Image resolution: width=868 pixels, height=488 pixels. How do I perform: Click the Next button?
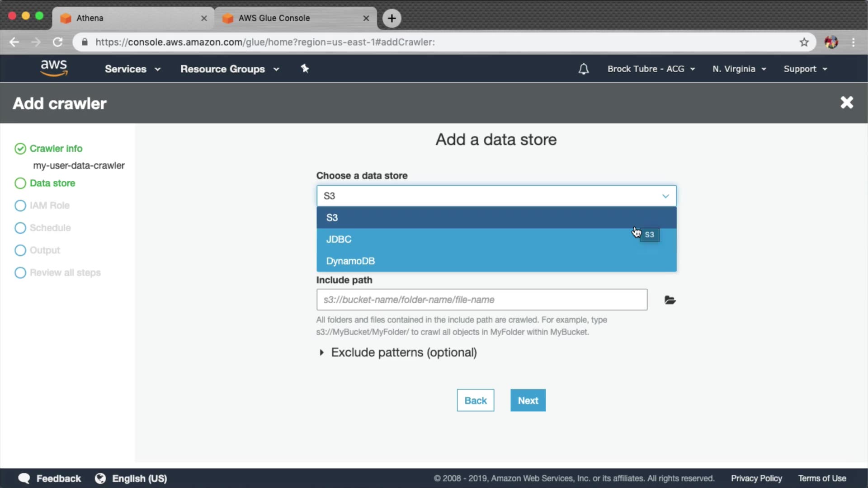pyautogui.click(x=528, y=400)
